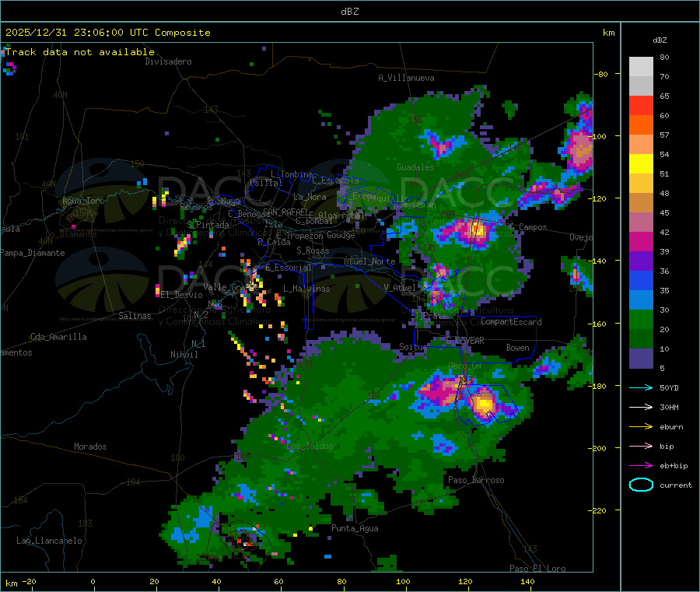
Task: Click the 'Bowen' map label
Action: (517, 347)
